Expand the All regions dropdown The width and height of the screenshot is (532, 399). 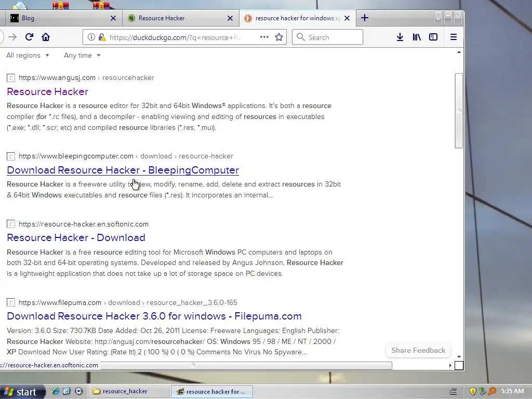pyautogui.click(x=28, y=55)
